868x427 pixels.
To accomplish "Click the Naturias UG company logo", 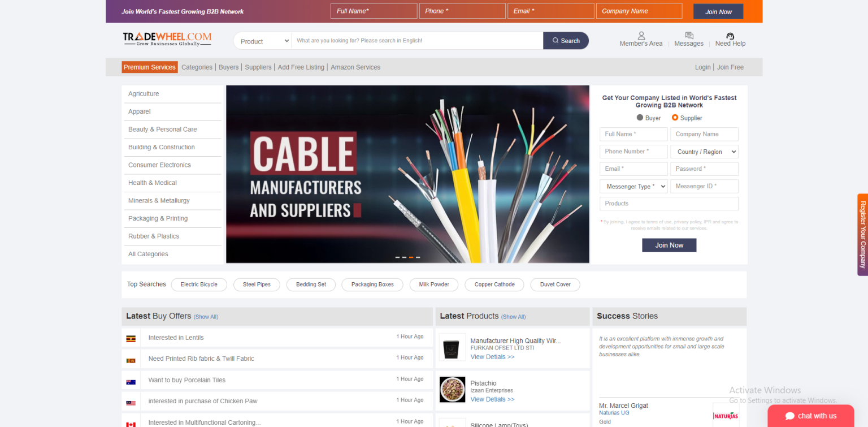I will tap(726, 415).
